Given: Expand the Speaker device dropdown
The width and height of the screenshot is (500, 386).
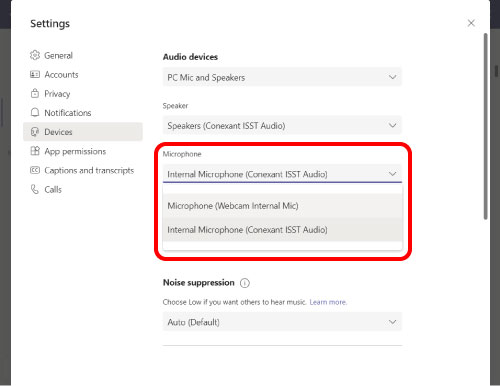Looking at the screenshot, I should tap(282, 125).
